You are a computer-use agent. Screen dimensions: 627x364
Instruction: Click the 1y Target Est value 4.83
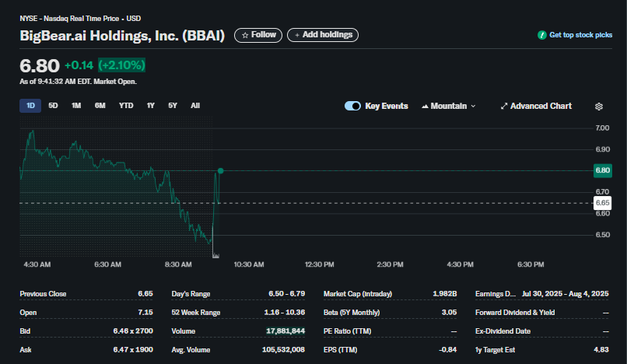click(601, 349)
